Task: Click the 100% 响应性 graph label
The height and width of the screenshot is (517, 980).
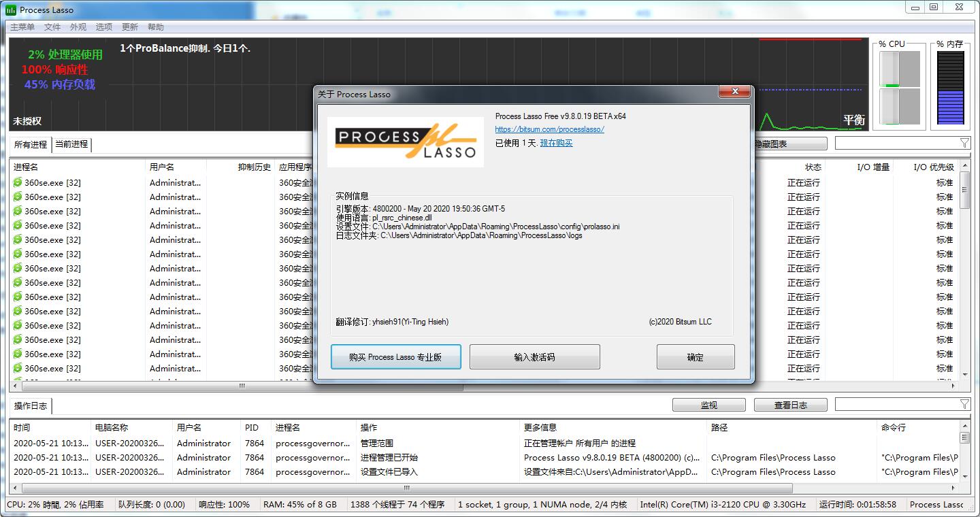Action: tap(54, 69)
